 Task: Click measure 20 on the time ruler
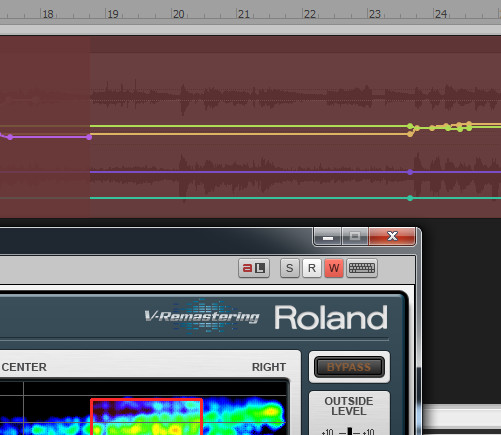tap(178, 14)
